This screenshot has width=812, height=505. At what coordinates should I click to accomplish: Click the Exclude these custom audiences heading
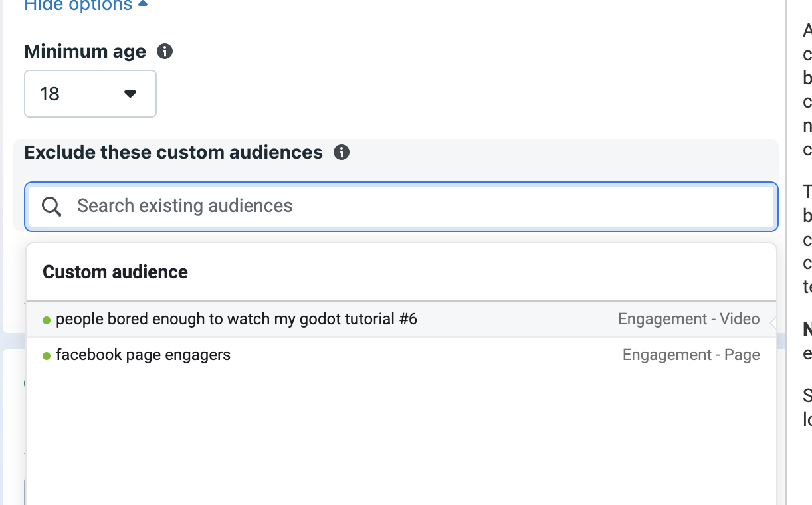point(173,152)
